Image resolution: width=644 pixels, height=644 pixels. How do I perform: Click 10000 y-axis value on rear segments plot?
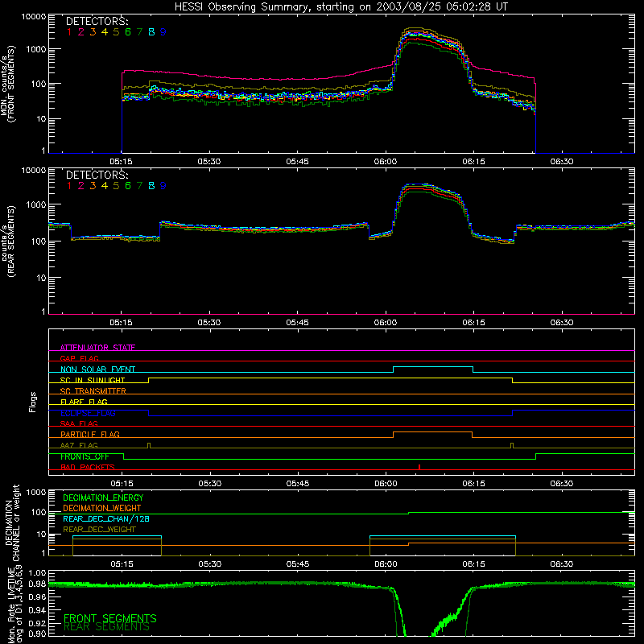34,170
